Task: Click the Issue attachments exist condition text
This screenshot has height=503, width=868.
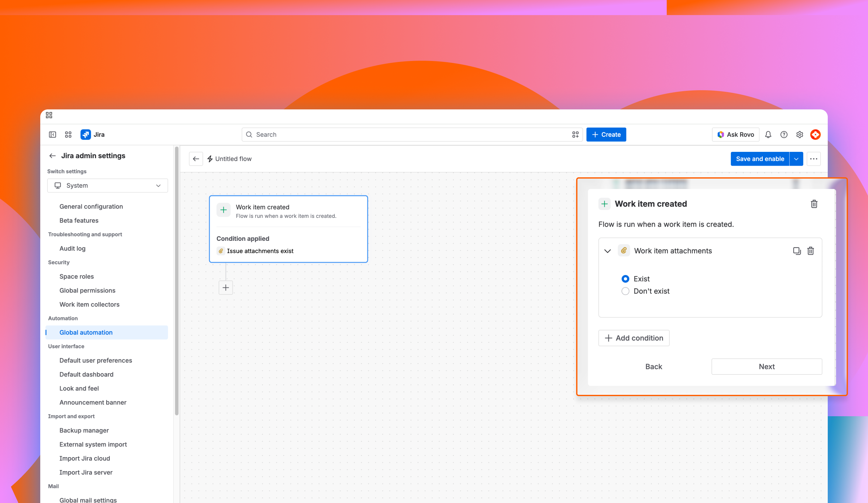Action: click(260, 251)
